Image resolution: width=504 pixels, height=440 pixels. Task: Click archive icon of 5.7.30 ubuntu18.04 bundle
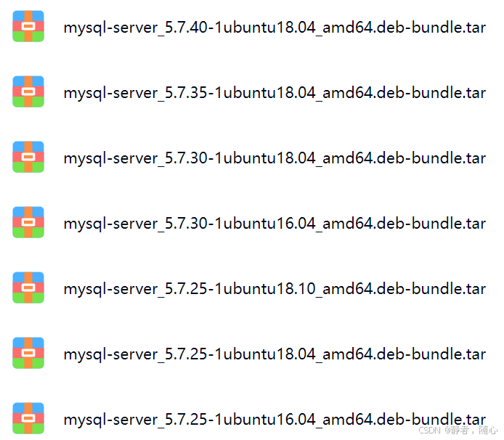28,157
